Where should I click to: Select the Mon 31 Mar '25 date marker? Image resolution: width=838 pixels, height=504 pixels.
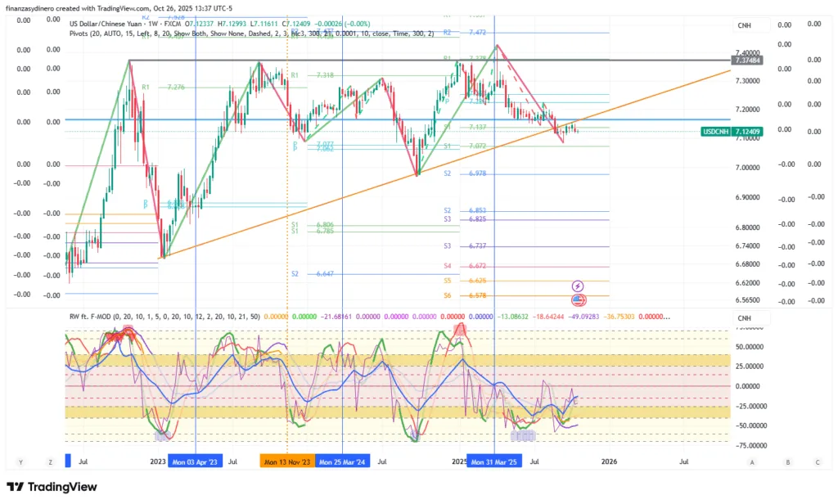494,462
